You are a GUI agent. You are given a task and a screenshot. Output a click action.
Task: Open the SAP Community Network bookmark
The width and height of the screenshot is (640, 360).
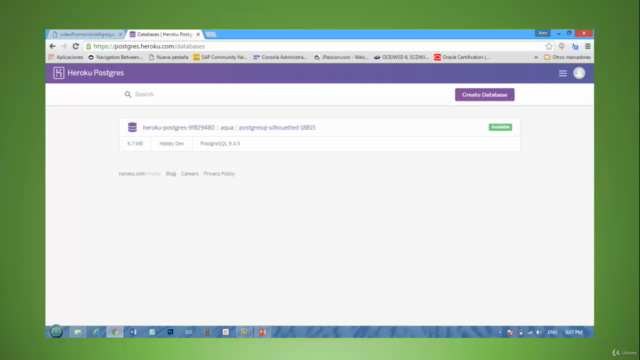point(220,57)
